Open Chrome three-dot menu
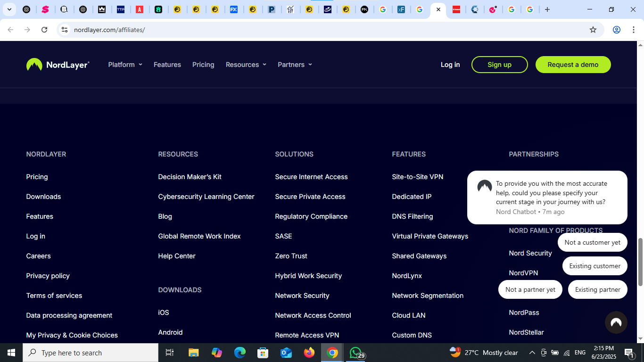The height and width of the screenshot is (362, 644). 633,30
